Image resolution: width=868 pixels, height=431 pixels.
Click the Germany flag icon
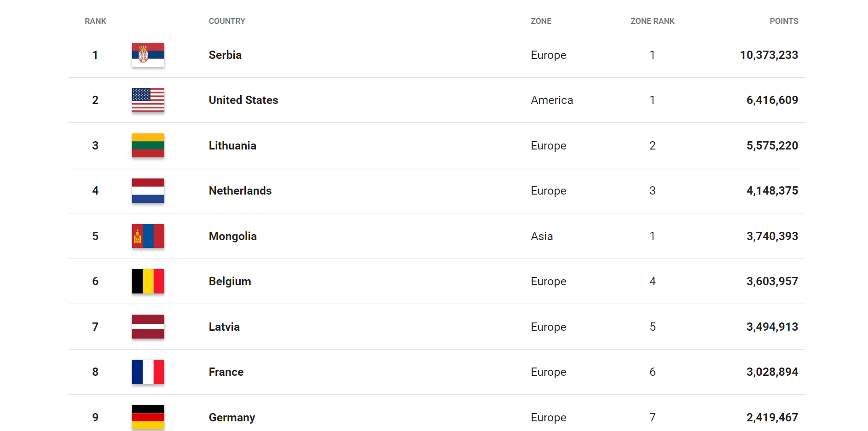click(x=148, y=417)
